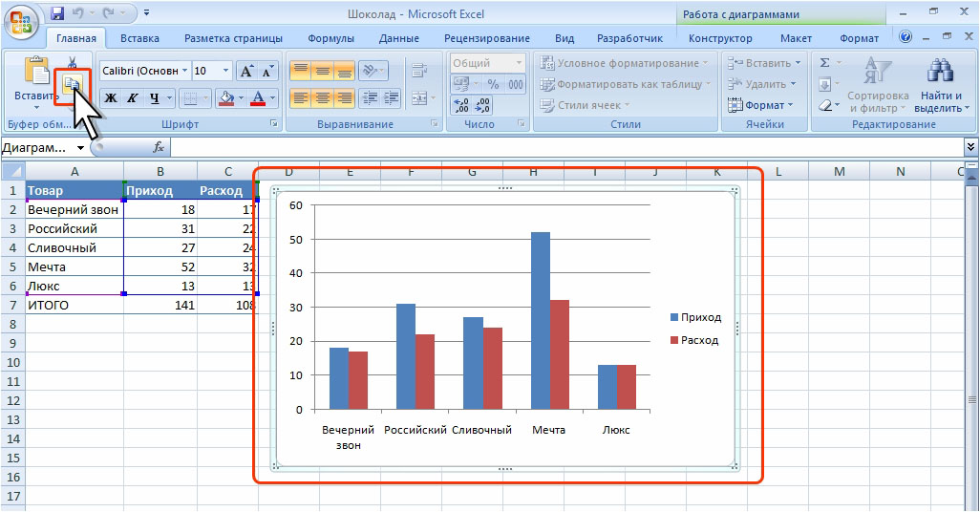This screenshot has width=980, height=512.
Task: Toggle bold formatting (Ж)
Action: click(111, 98)
